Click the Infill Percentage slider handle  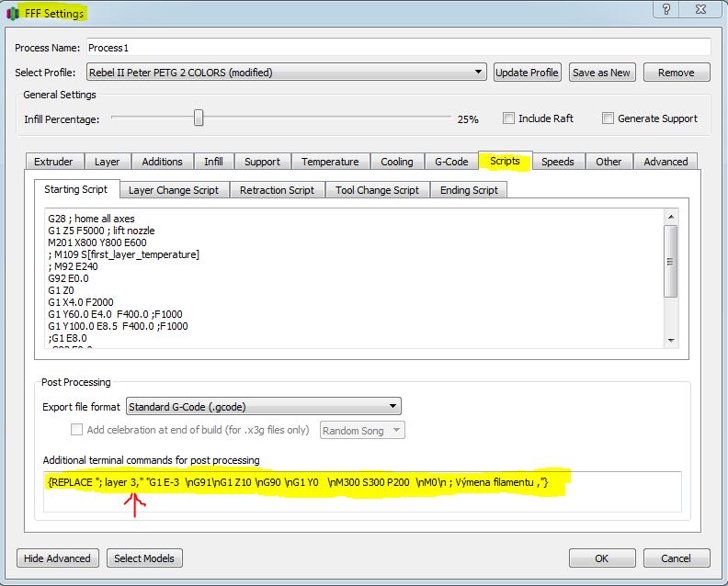(198, 118)
